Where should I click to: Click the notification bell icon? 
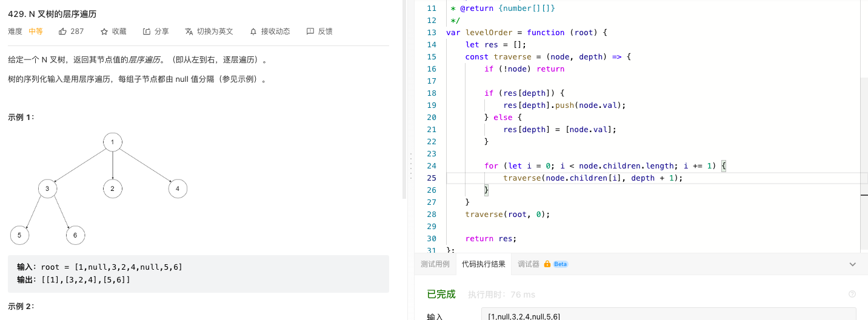click(x=253, y=32)
